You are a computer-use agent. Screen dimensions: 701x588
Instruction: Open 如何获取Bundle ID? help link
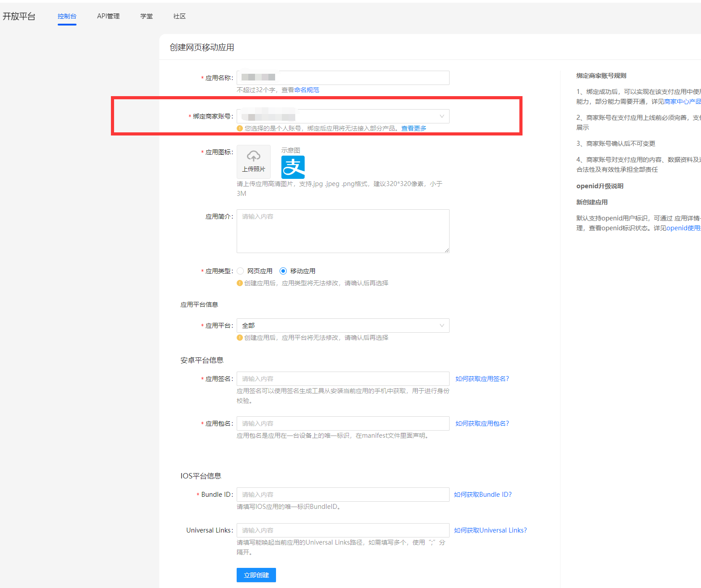click(483, 495)
